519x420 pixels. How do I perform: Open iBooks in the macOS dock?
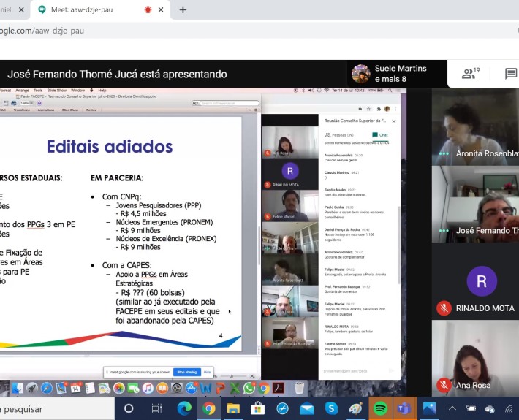tap(162, 388)
